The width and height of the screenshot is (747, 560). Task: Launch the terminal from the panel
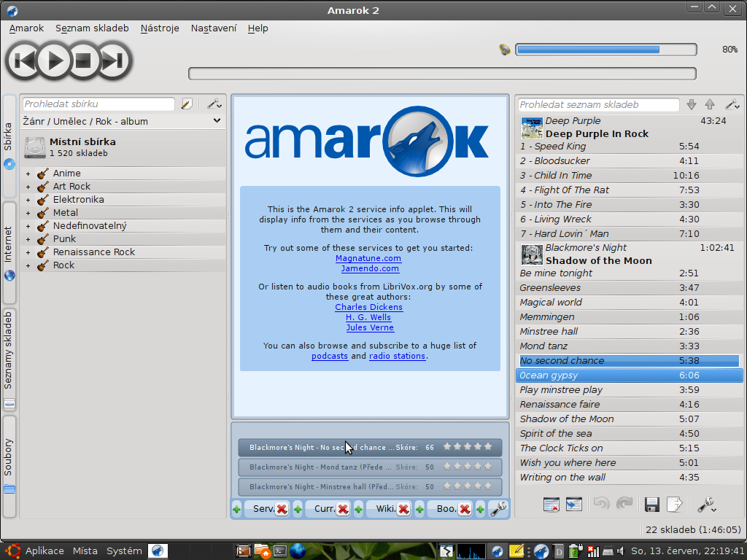[x=280, y=551]
